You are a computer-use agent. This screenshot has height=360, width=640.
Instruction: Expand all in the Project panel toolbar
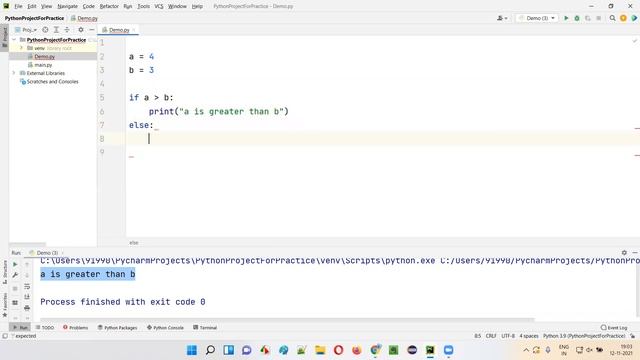[56, 30]
